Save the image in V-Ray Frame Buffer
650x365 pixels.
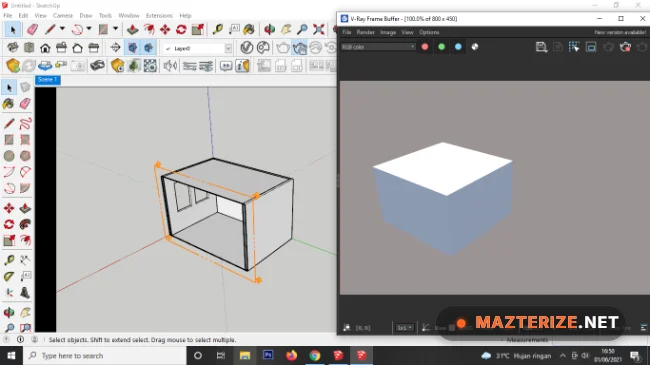coord(541,47)
